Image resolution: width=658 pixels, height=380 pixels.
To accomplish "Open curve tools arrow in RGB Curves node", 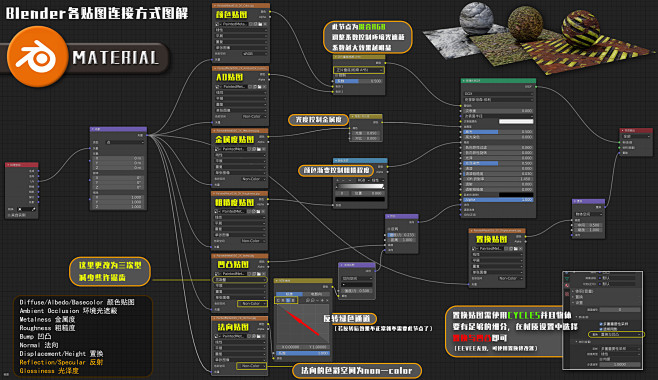I will pyautogui.click(x=318, y=300).
